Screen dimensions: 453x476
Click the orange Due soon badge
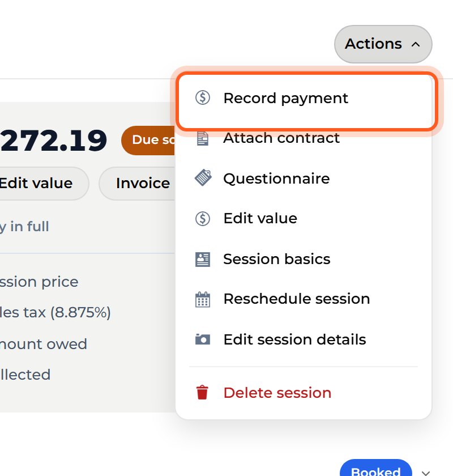click(148, 141)
